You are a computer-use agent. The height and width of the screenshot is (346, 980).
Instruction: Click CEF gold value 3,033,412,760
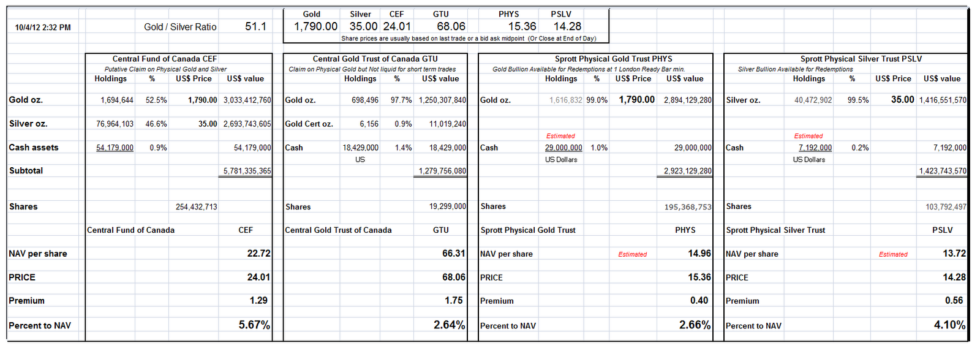tap(247, 100)
